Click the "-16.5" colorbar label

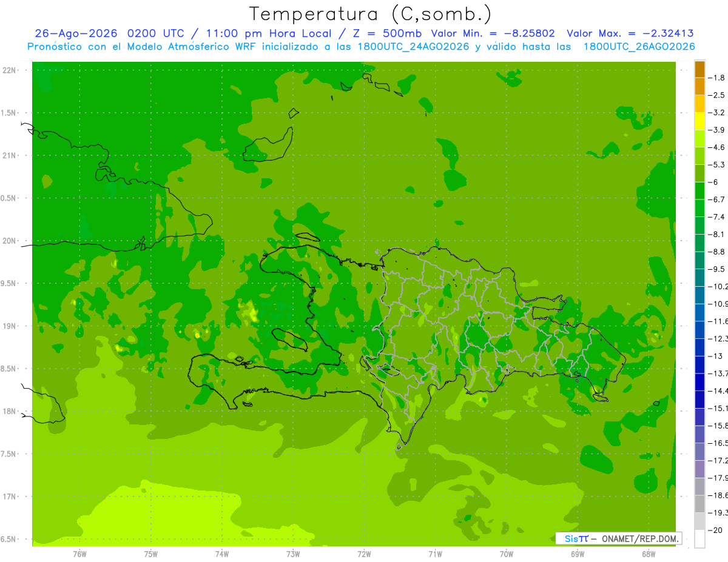pyautogui.click(x=718, y=443)
